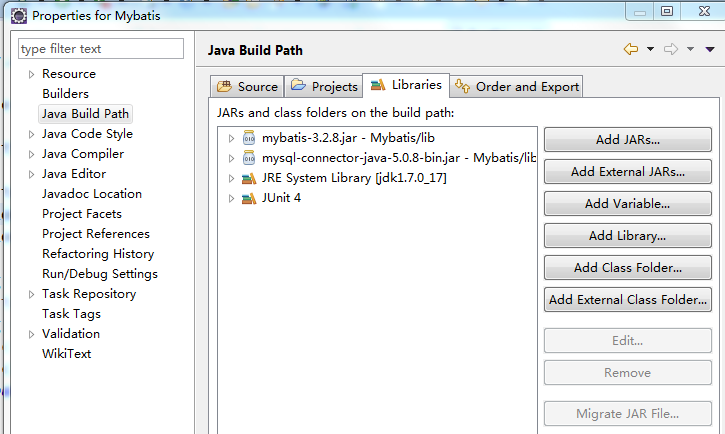Image resolution: width=725 pixels, height=434 pixels.
Task: Switch to the Projects tab
Action: pyautogui.click(x=324, y=86)
